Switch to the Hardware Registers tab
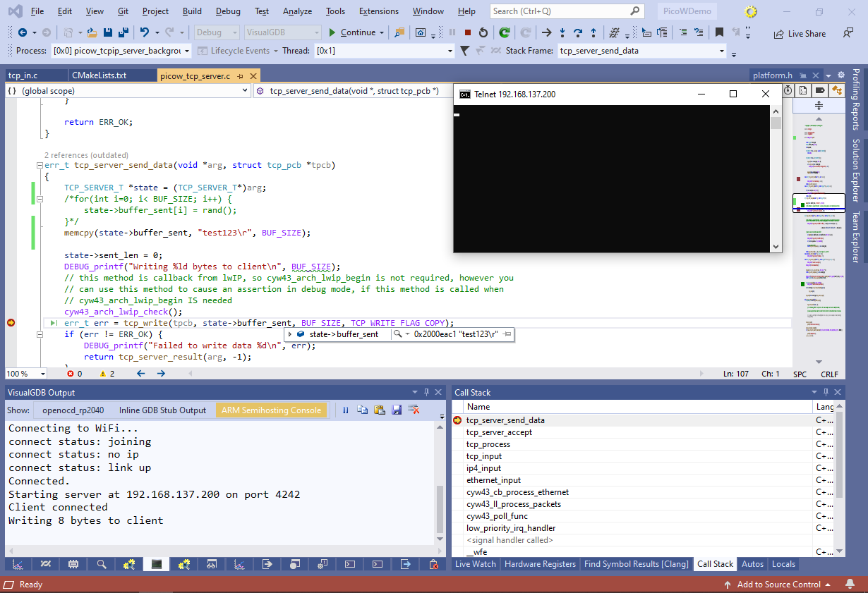Screen dimensions: 868x593 (541, 564)
